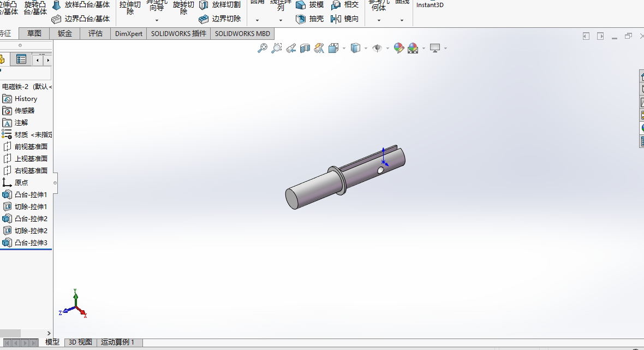
Task: Select 原点 origin item
Action: pos(15,182)
